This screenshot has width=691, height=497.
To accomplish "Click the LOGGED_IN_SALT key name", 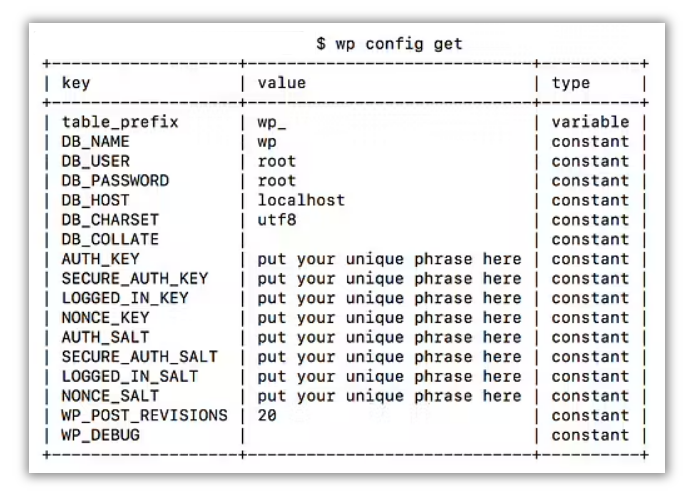I will pyautogui.click(x=130, y=377).
